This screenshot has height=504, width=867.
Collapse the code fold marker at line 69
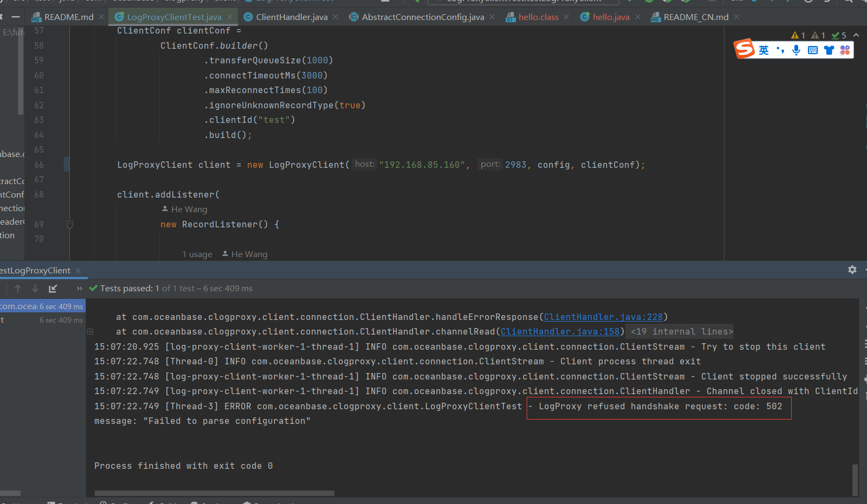coord(69,224)
